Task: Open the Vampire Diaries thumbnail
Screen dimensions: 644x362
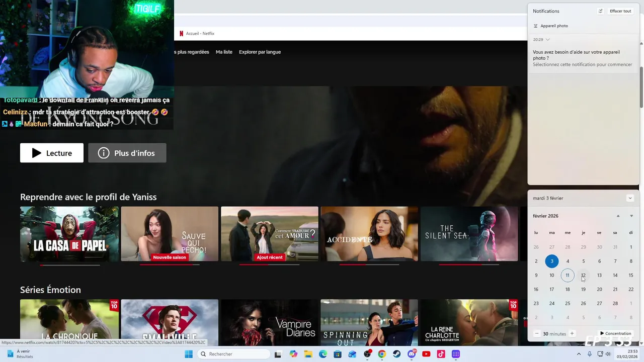Action: click(x=270, y=319)
